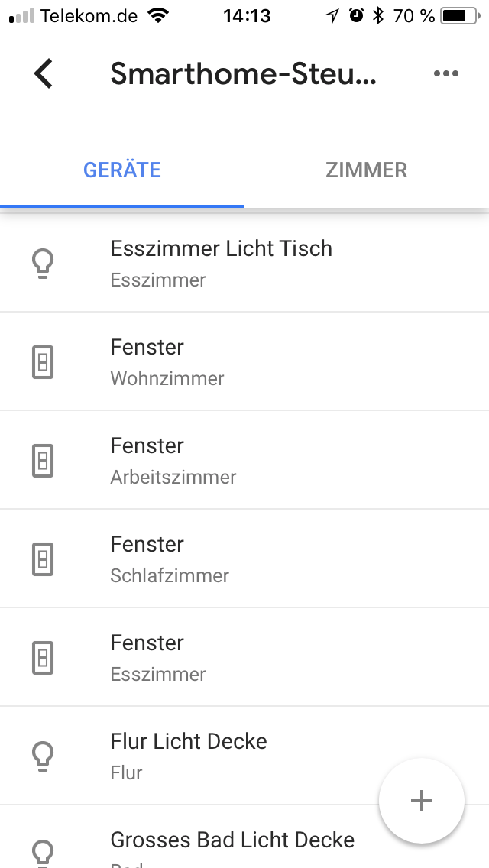This screenshot has width=489, height=868.
Task: Open Esszimmer Licht Tisch device
Action: (x=222, y=263)
